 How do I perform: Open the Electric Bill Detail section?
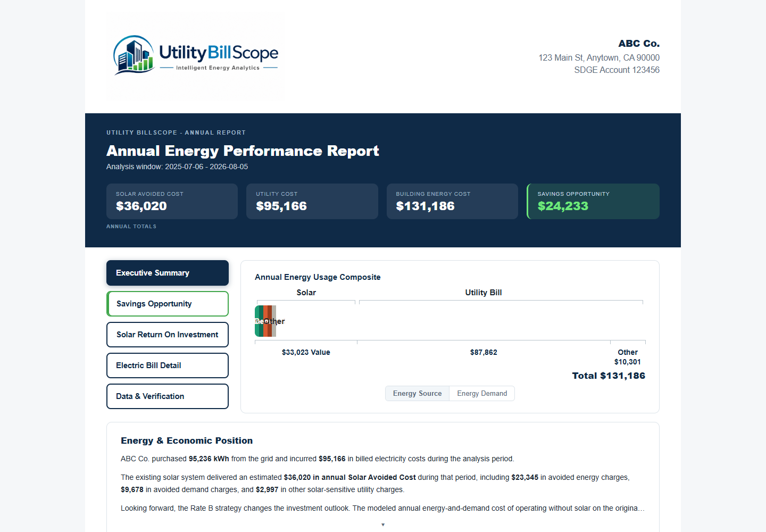click(x=168, y=365)
